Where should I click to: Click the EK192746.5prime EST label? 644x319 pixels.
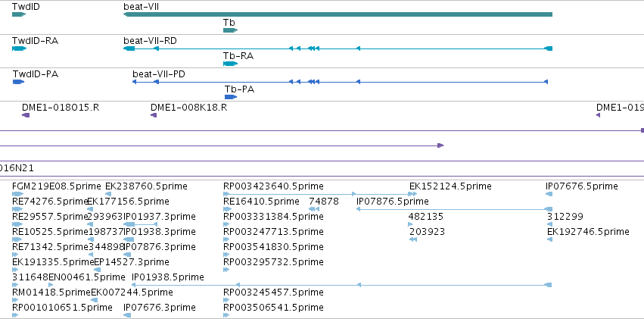point(588,232)
